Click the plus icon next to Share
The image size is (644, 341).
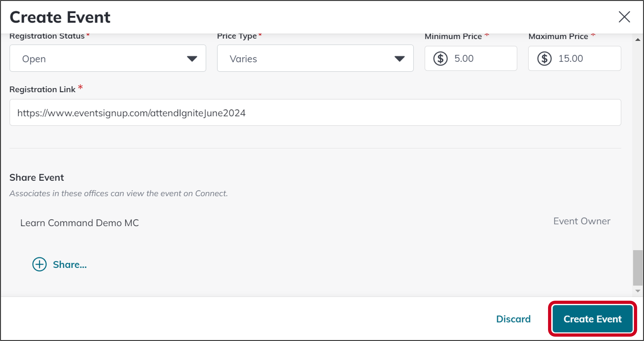click(39, 264)
